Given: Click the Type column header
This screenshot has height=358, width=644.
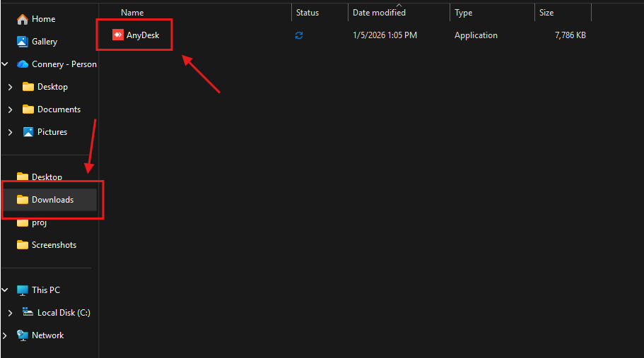Looking at the screenshot, I should point(464,13).
